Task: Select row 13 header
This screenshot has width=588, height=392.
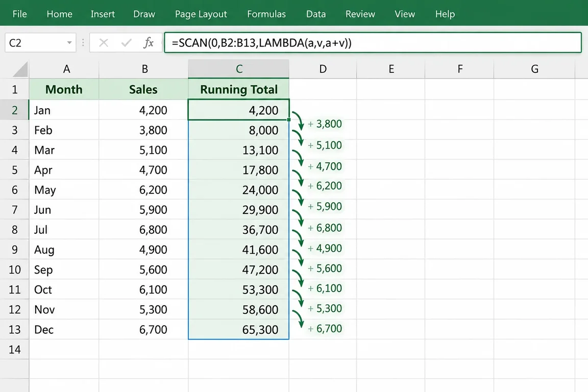Action: 14,329
